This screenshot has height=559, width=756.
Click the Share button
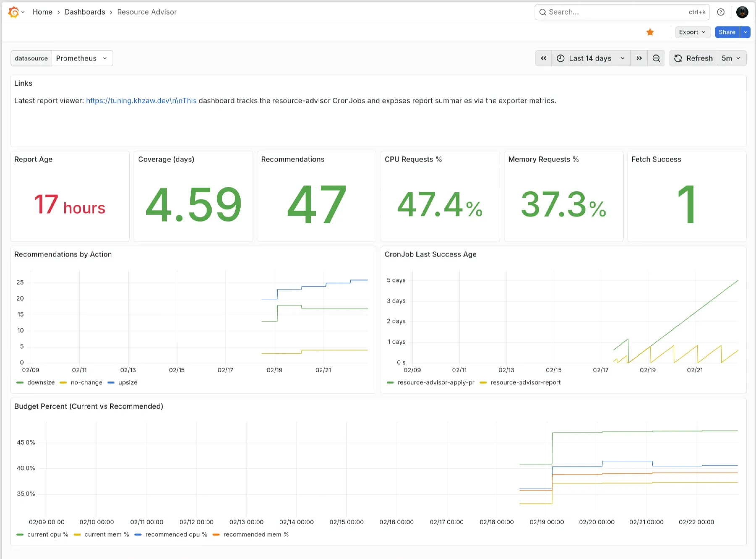pyautogui.click(x=727, y=32)
